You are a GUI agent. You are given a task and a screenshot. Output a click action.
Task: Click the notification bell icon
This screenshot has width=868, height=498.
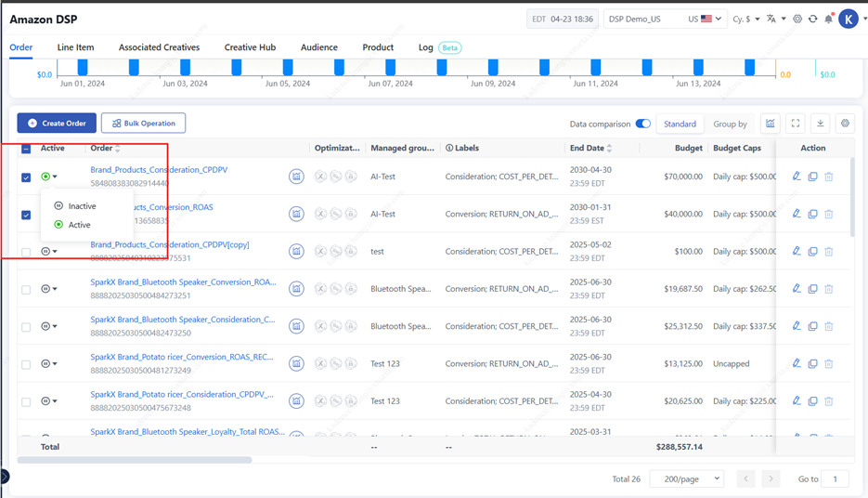828,20
